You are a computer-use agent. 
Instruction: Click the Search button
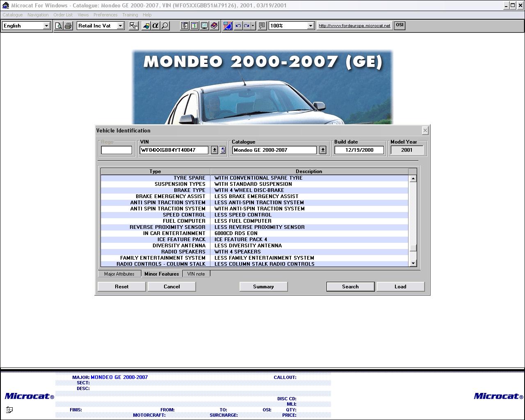pos(350,287)
